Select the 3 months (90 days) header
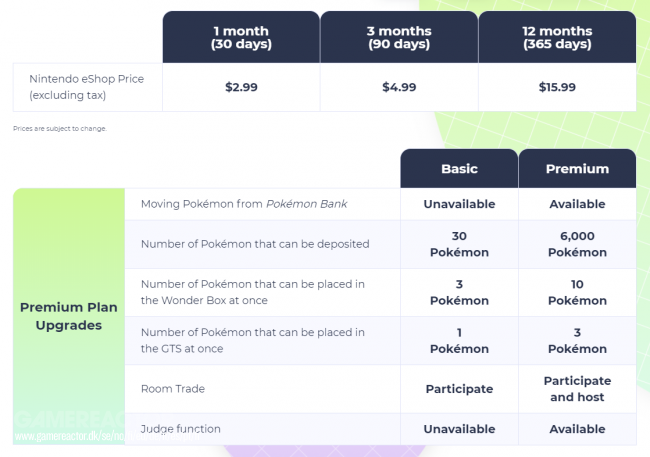This screenshot has height=457, width=650. pos(399,37)
